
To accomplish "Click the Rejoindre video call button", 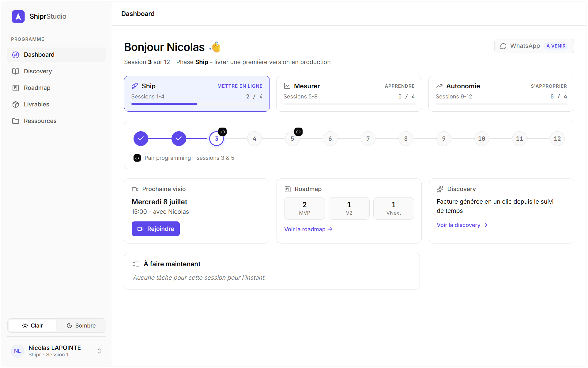I will 156,229.
